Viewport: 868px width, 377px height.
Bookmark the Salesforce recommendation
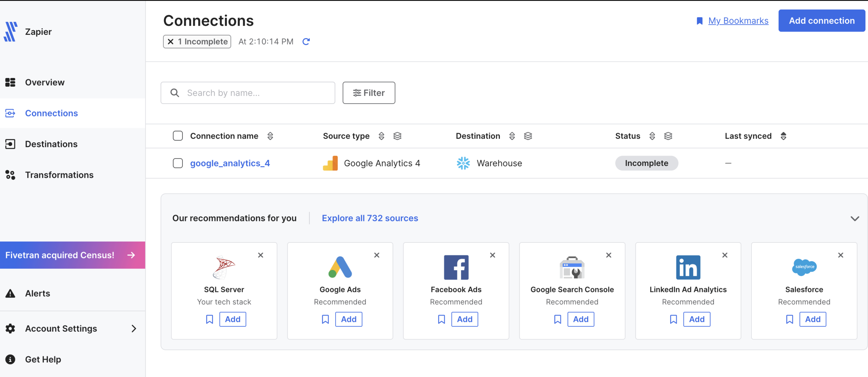(789, 319)
